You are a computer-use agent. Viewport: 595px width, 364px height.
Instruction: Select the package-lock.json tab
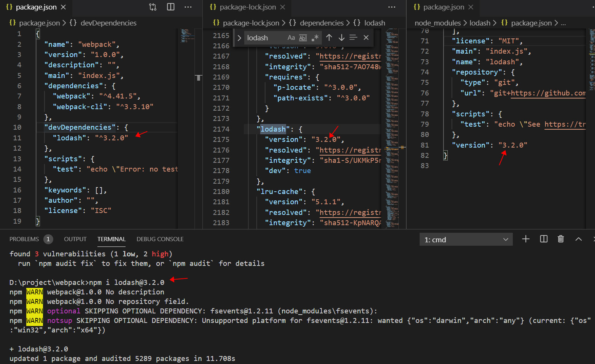(248, 7)
